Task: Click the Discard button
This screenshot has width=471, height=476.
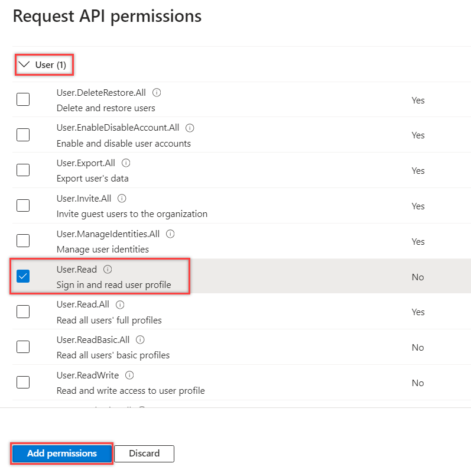Action: click(144, 454)
